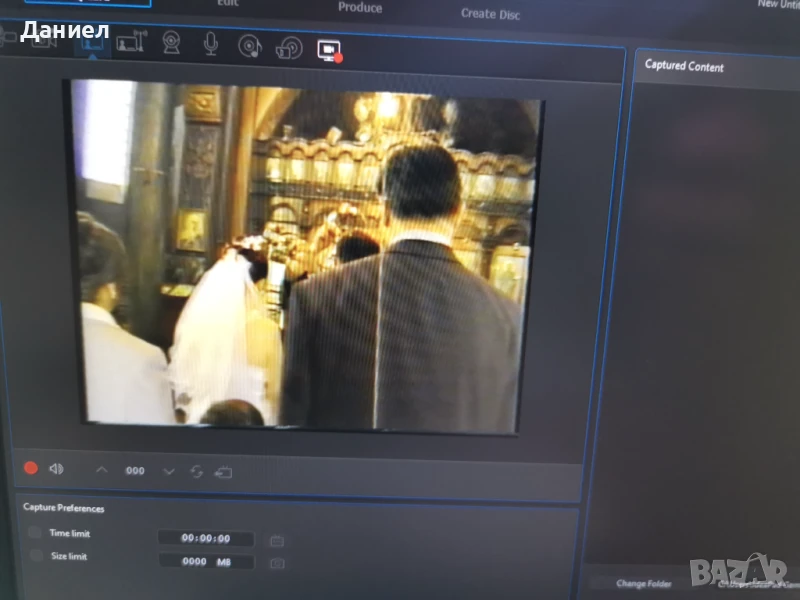Choose the digital TV antenna capture icon
The height and width of the screenshot is (600, 800).
tap(130, 43)
